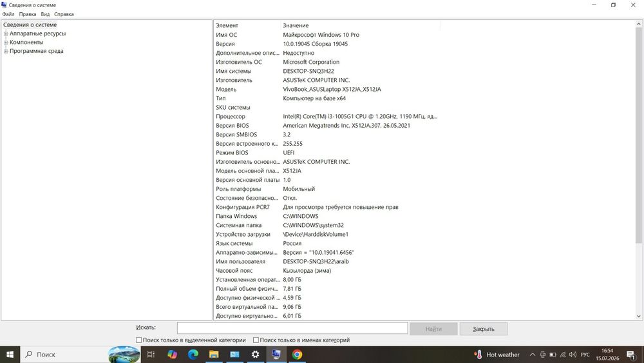
Task: Select the Устройство загрузки row
Action: pos(327,234)
